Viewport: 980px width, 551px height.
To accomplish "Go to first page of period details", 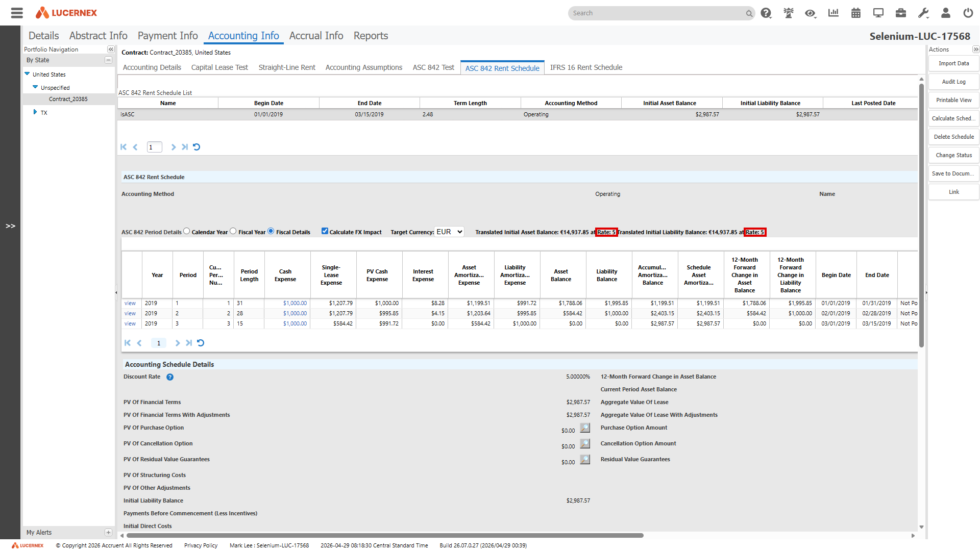I will pos(128,343).
